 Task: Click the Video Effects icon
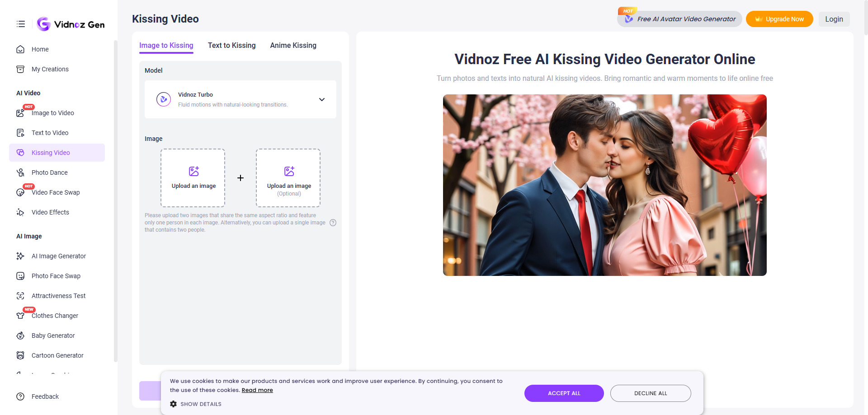tap(20, 212)
